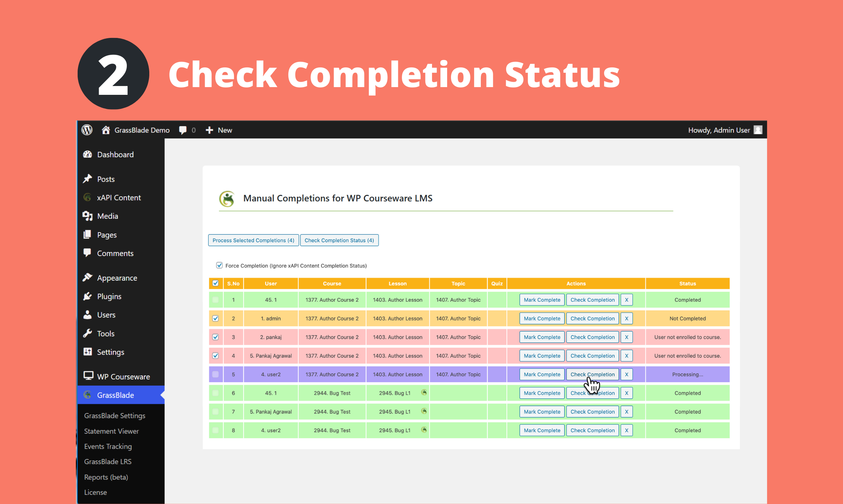Click xAPI icon in row 7 lesson
This screenshot has height=504, width=843.
424,411
